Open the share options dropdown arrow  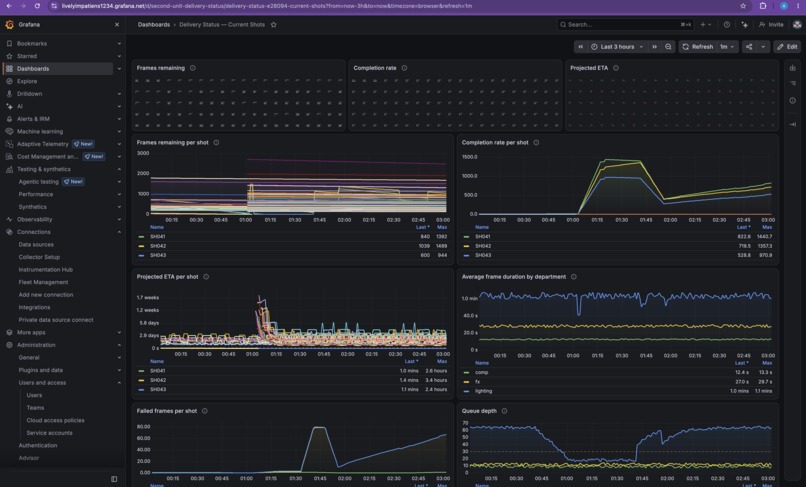(763, 46)
